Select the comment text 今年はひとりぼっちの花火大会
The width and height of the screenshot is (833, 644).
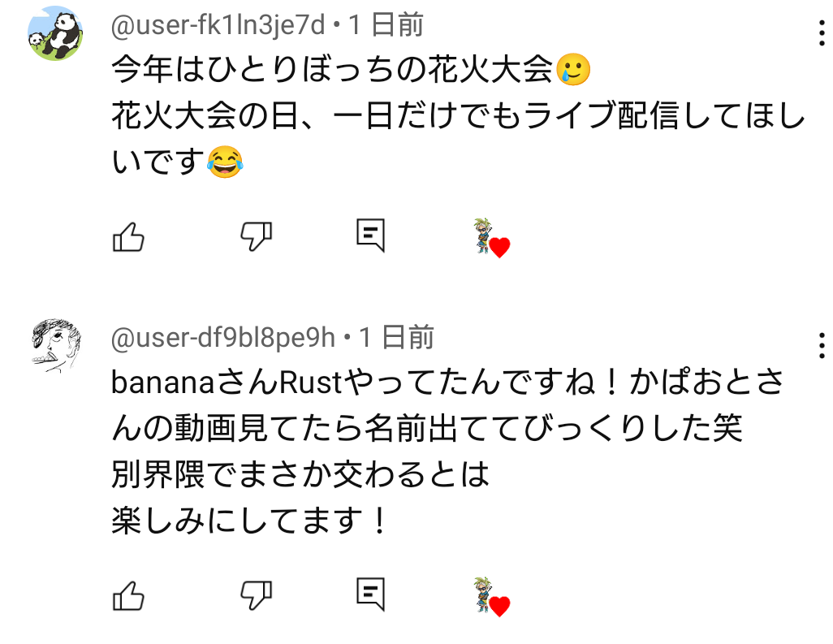(x=333, y=69)
